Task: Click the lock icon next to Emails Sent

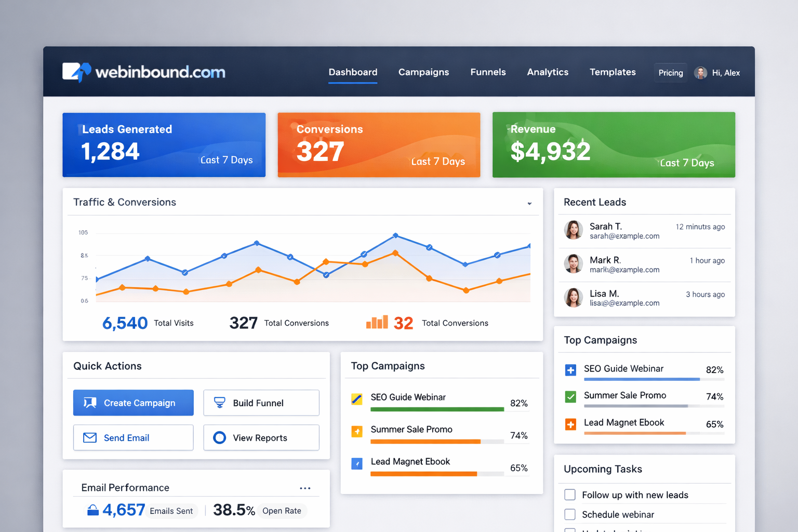Action: click(93, 510)
